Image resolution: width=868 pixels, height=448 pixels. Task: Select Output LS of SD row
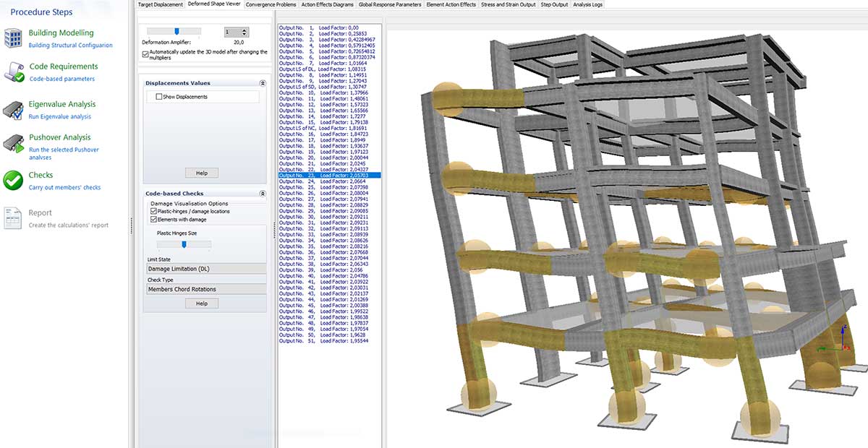pos(329,87)
